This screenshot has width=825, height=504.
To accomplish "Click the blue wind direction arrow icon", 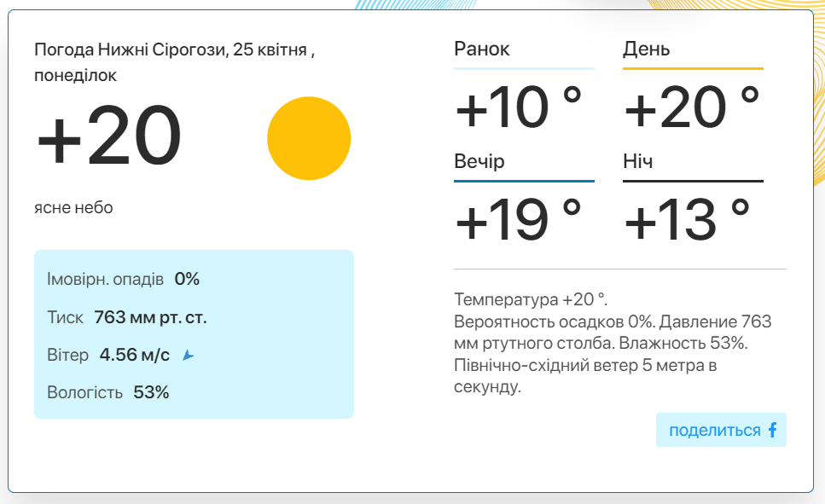I will point(188,356).
